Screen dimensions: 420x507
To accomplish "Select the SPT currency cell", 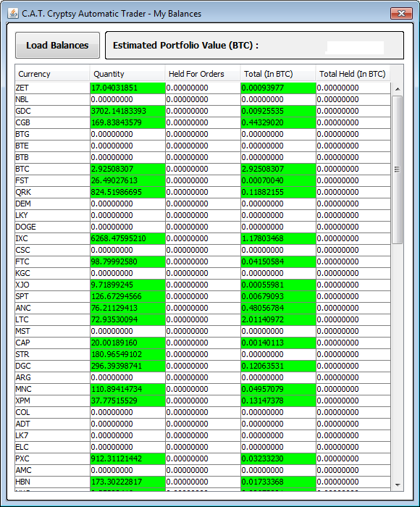I will [x=52, y=296].
